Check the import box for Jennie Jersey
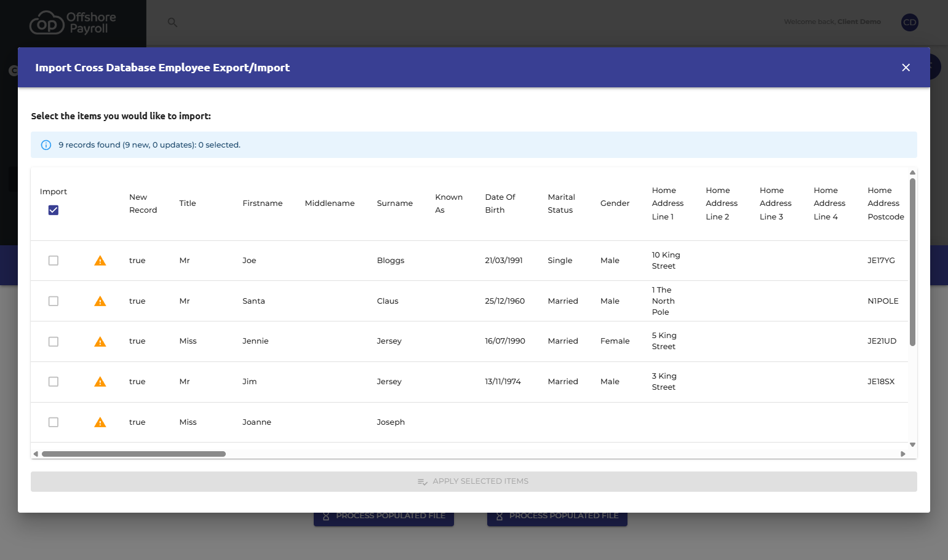The width and height of the screenshot is (948, 560). click(54, 342)
